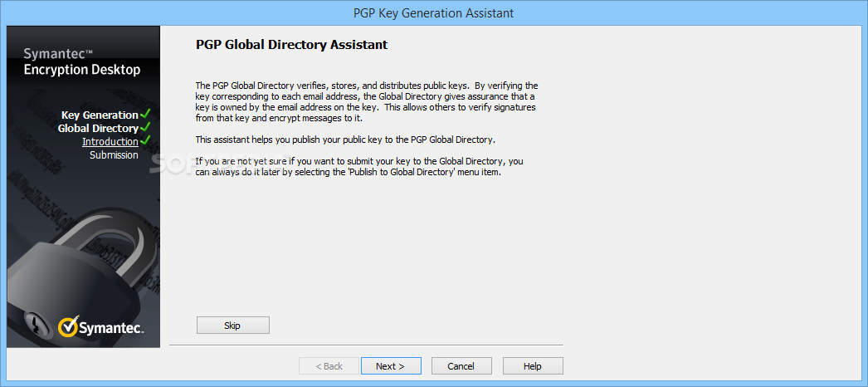The width and height of the screenshot is (868, 387).
Task: Click the PGP Global Directory Assistant heading
Action: 292,45
